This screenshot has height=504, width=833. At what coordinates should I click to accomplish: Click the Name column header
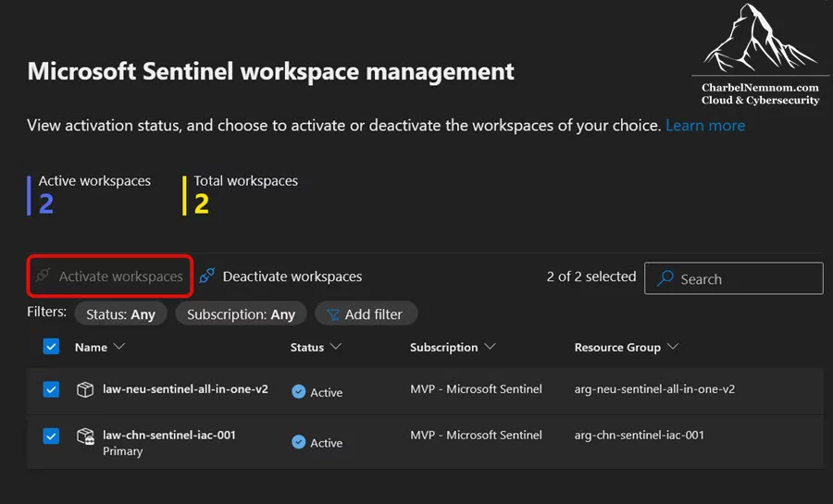click(91, 348)
